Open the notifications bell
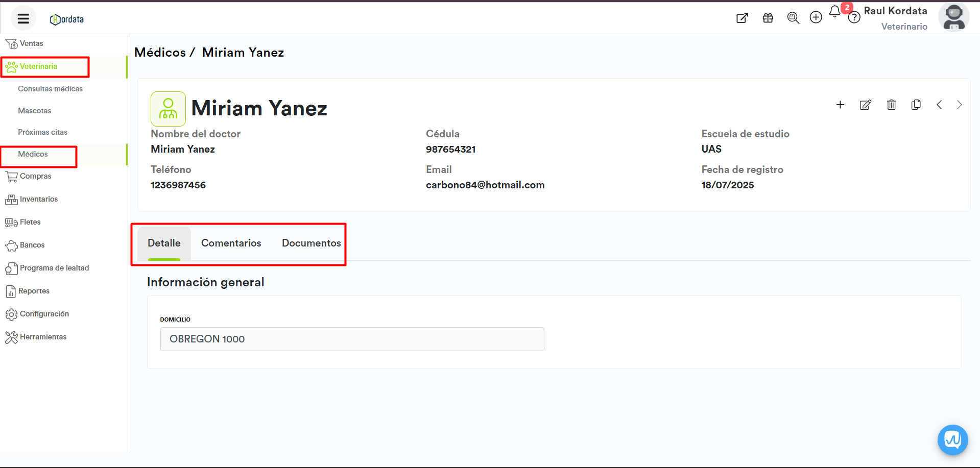The width and height of the screenshot is (980, 468). [x=834, y=12]
